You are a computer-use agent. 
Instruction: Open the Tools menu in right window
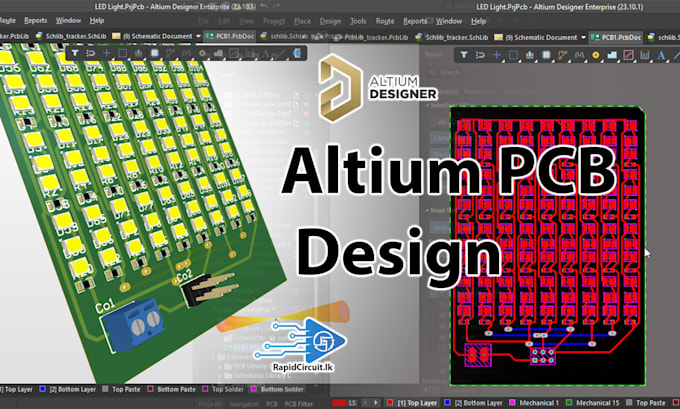pyautogui.click(x=358, y=21)
